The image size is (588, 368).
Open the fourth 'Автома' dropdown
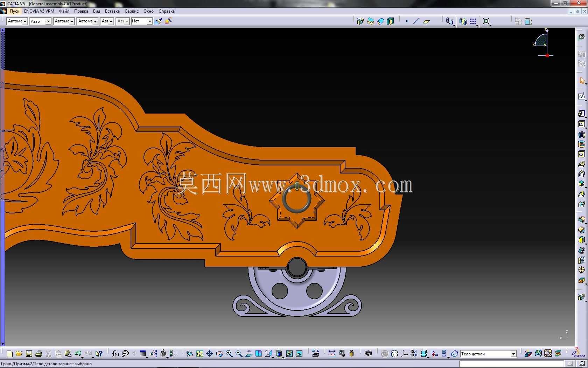[x=95, y=21]
